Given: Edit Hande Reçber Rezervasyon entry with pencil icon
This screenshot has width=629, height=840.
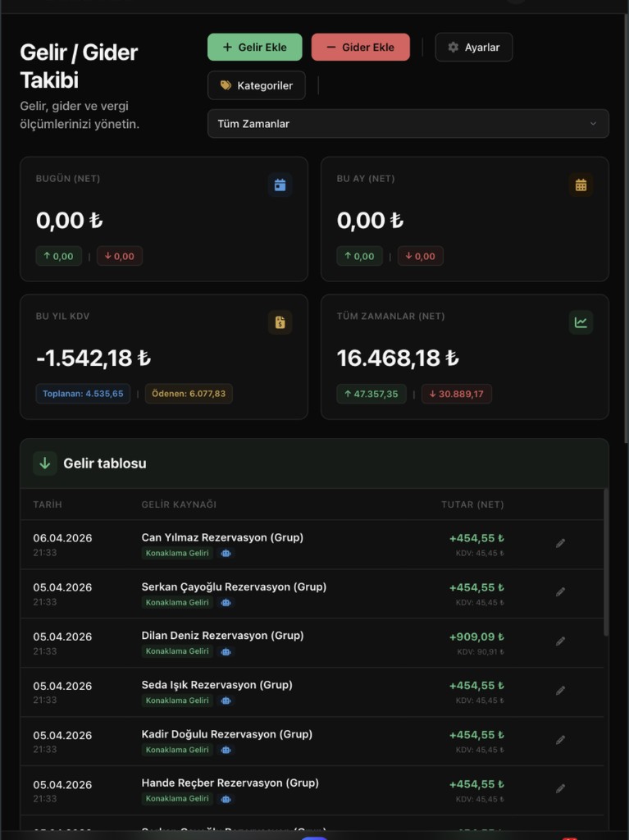Looking at the screenshot, I should click(560, 788).
